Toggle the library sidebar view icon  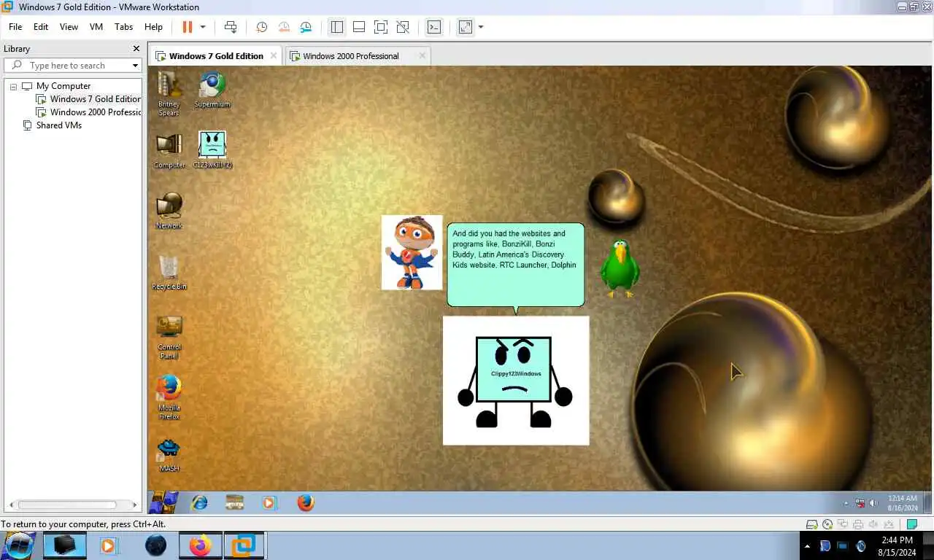tap(336, 27)
